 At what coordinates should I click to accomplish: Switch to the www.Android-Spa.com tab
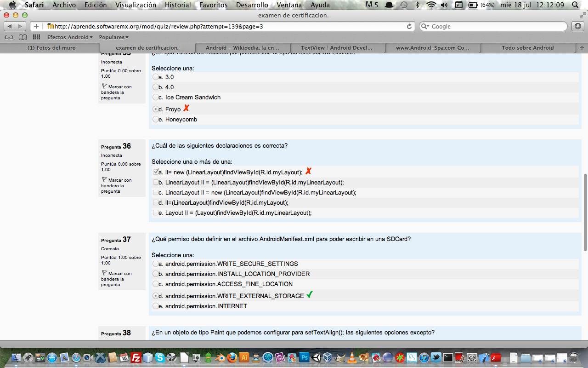click(432, 48)
